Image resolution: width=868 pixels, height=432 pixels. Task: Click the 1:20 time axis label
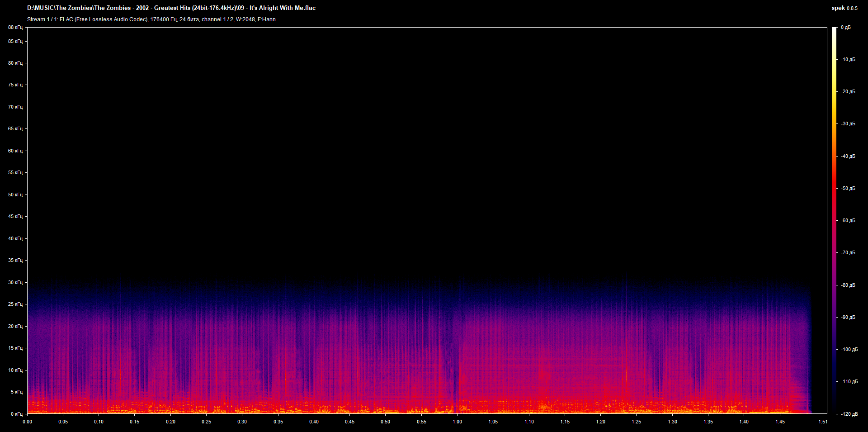pyautogui.click(x=601, y=422)
